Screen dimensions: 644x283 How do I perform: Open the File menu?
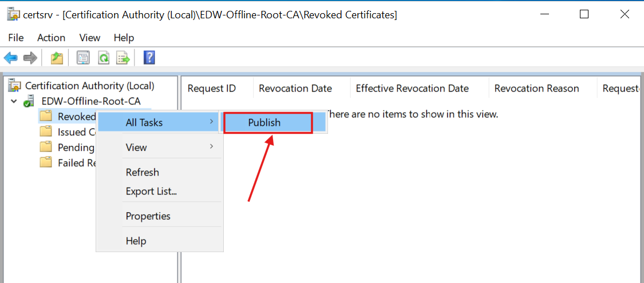(x=16, y=38)
